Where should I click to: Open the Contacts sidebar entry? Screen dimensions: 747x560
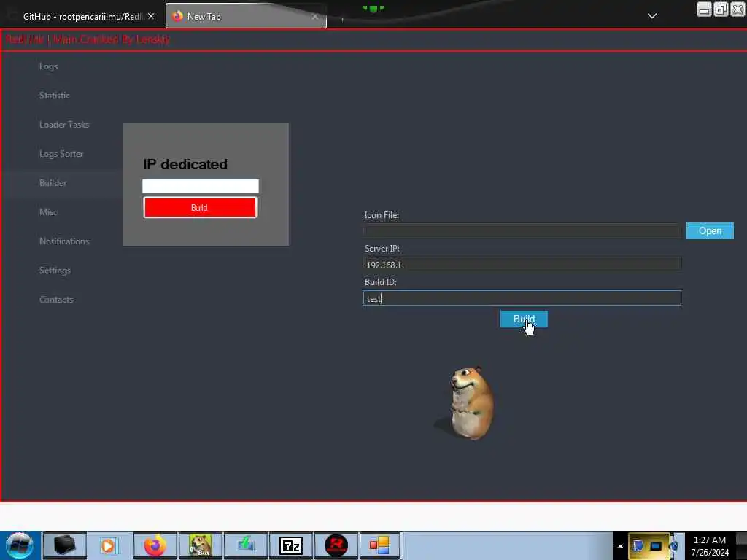click(x=55, y=300)
